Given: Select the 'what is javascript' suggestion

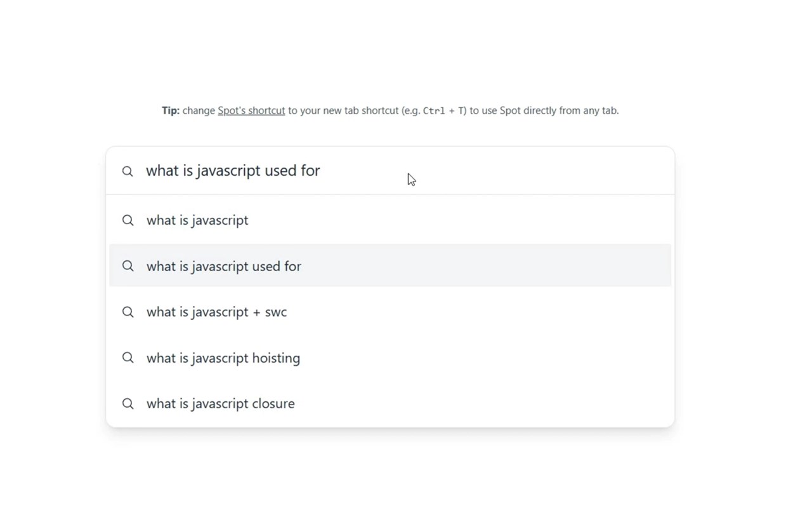Looking at the screenshot, I should pos(197,220).
